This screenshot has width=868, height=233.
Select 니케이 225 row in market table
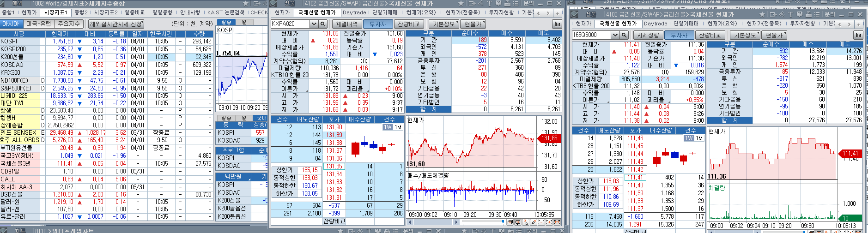(x=106, y=96)
